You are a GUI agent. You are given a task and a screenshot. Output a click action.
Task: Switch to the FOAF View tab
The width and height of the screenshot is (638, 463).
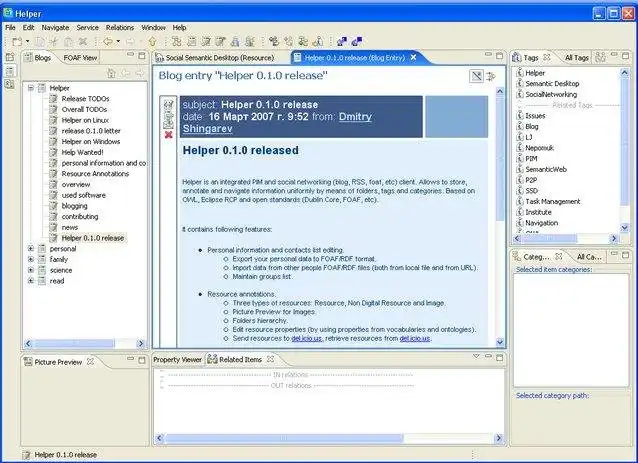(80, 58)
